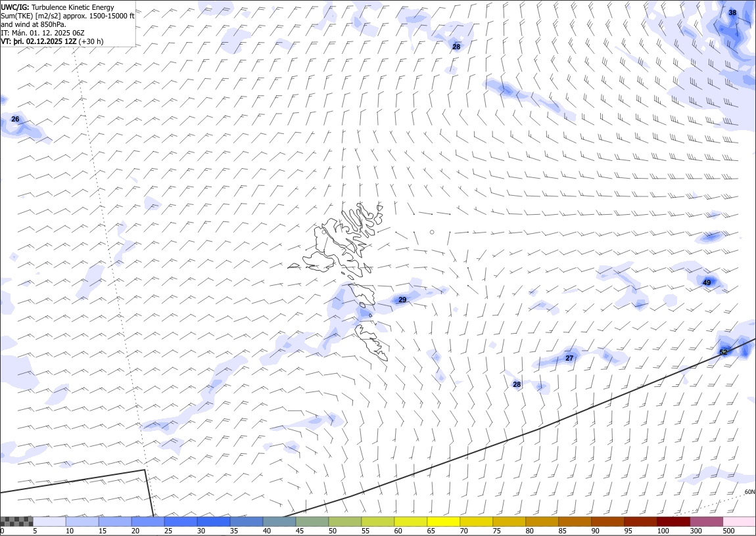Select the 70–75 golden yellow legend swatch
Screen dimensions: 756x536
click(477, 522)
